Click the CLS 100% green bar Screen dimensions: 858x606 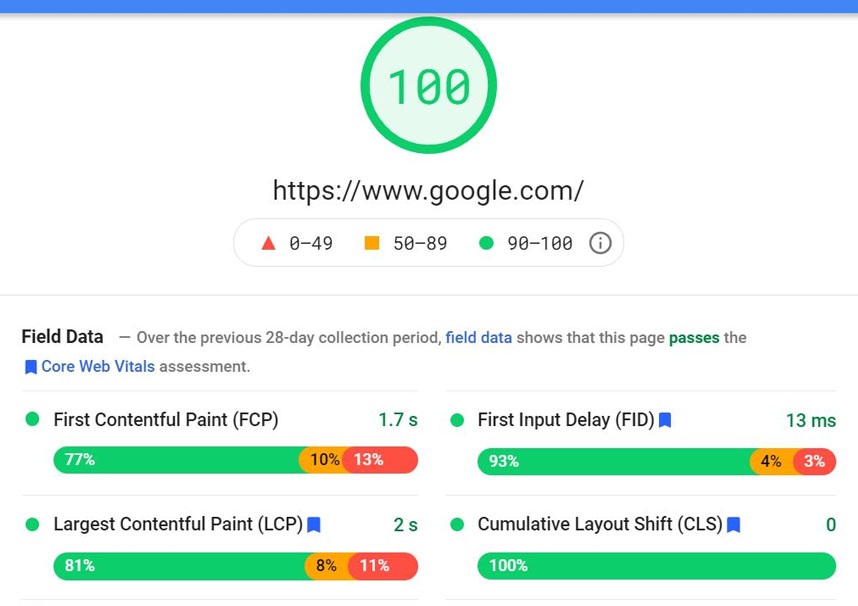coord(656,566)
